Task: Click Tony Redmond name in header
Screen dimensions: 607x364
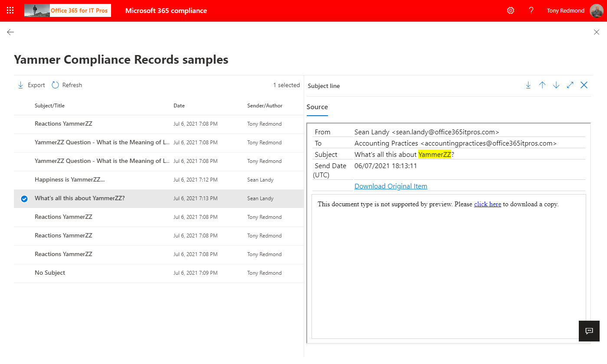Action: (565, 11)
